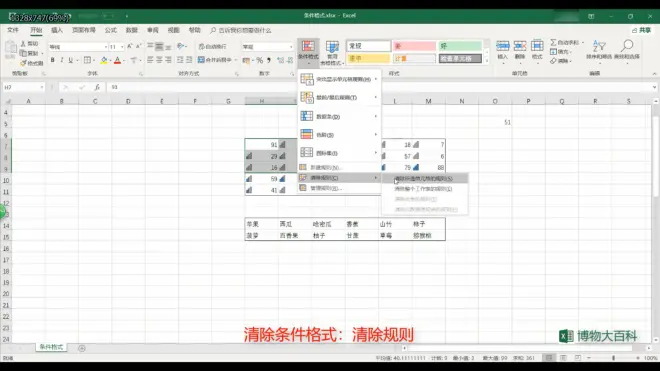
Task: Center text horizontally
Action: point(159,60)
